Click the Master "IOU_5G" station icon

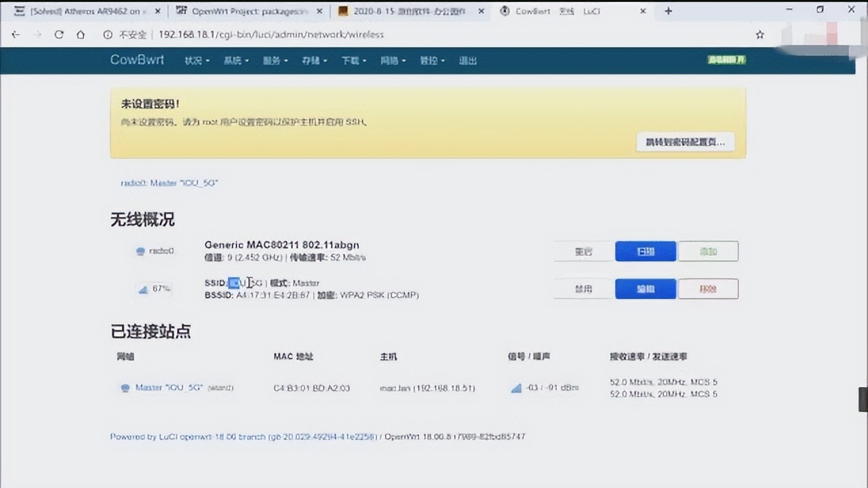[x=125, y=388]
